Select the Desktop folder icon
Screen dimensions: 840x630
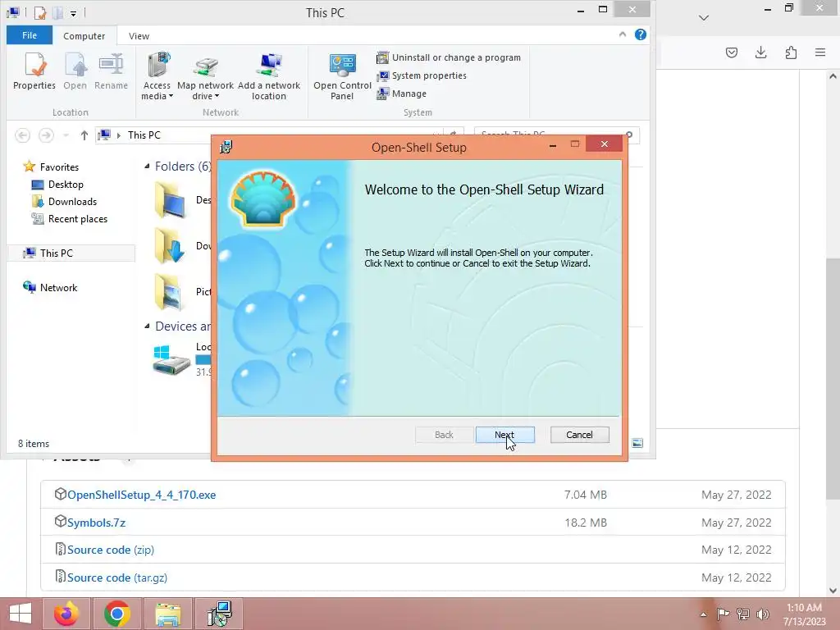click(171, 200)
